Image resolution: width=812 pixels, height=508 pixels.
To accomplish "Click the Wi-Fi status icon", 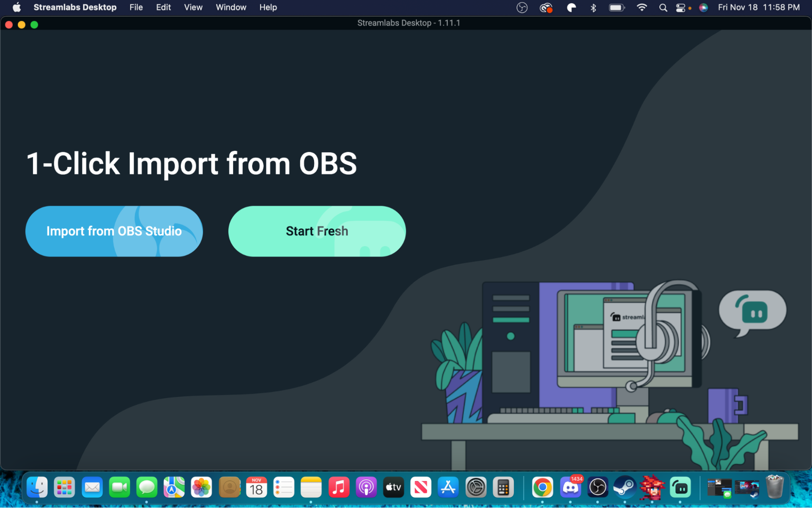I will (x=642, y=7).
